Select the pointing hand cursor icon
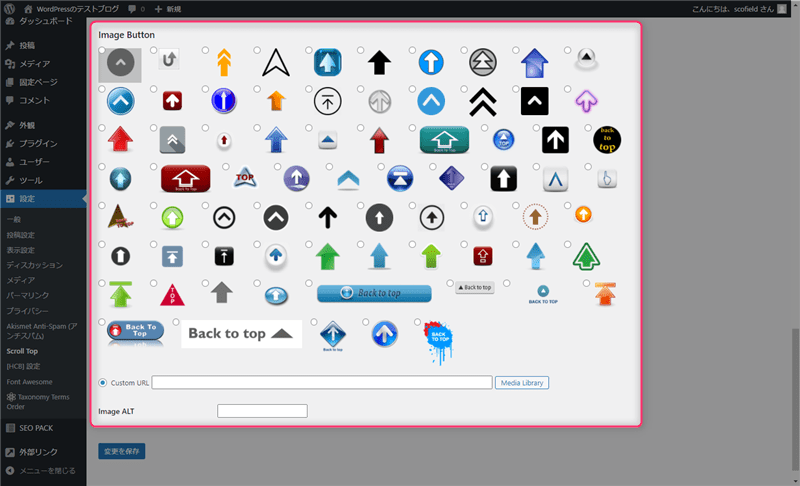 (x=607, y=178)
